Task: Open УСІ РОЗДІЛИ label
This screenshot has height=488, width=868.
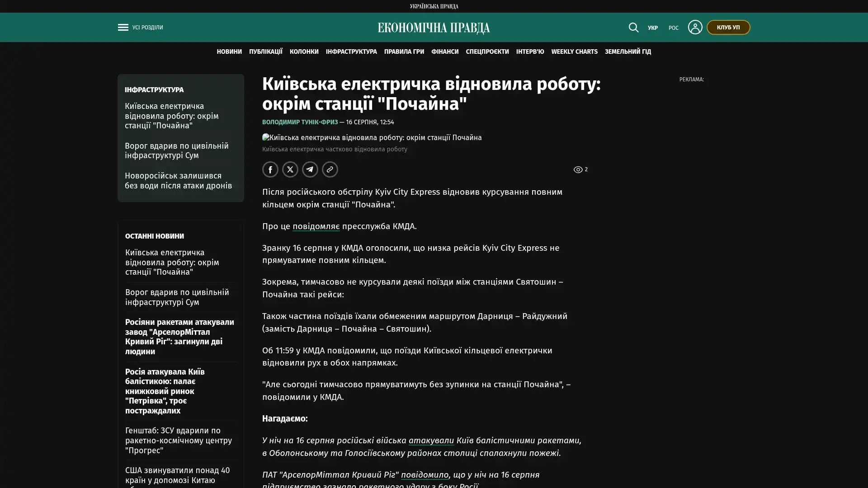Action: point(148,28)
